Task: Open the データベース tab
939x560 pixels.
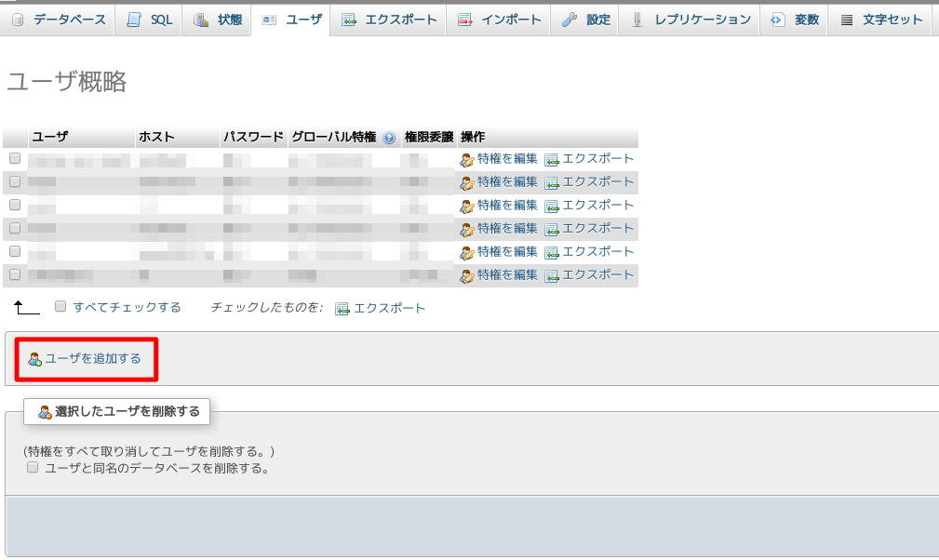Action: pyautogui.click(x=58, y=20)
